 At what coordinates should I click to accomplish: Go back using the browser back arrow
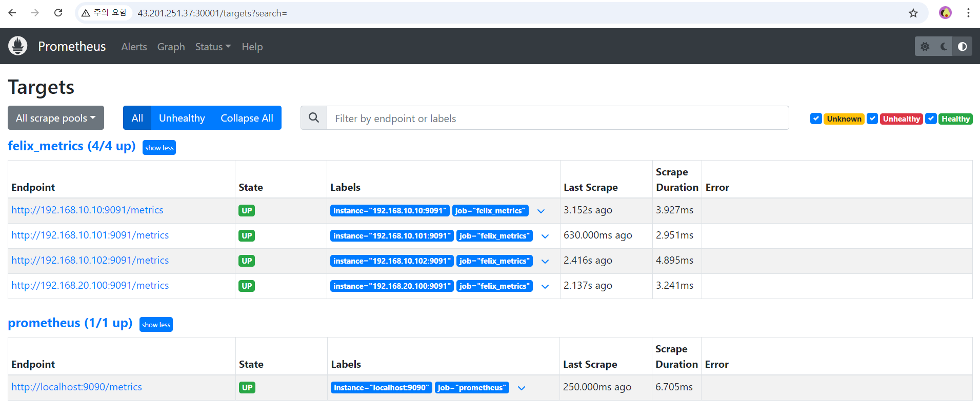[12, 13]
